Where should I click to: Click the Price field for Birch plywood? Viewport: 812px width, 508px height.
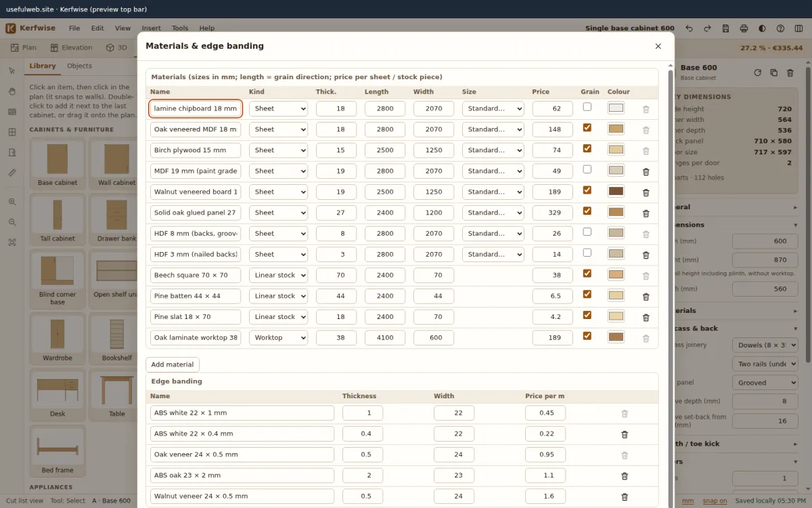552,150
